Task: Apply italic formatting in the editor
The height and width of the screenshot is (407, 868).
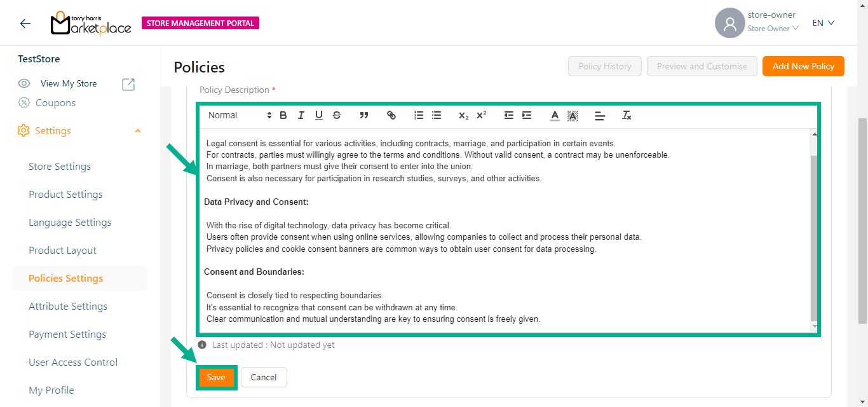Action: click(x=301, y=115)
